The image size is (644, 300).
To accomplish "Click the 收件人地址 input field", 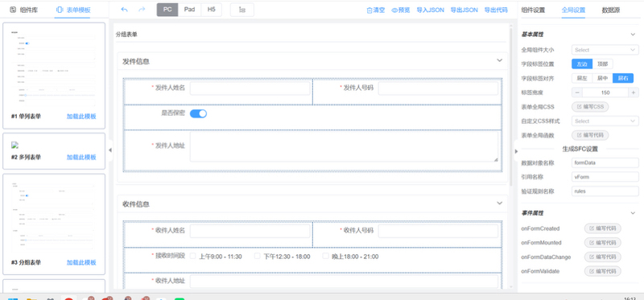I will pyautogui.click(x=345, y=282).
